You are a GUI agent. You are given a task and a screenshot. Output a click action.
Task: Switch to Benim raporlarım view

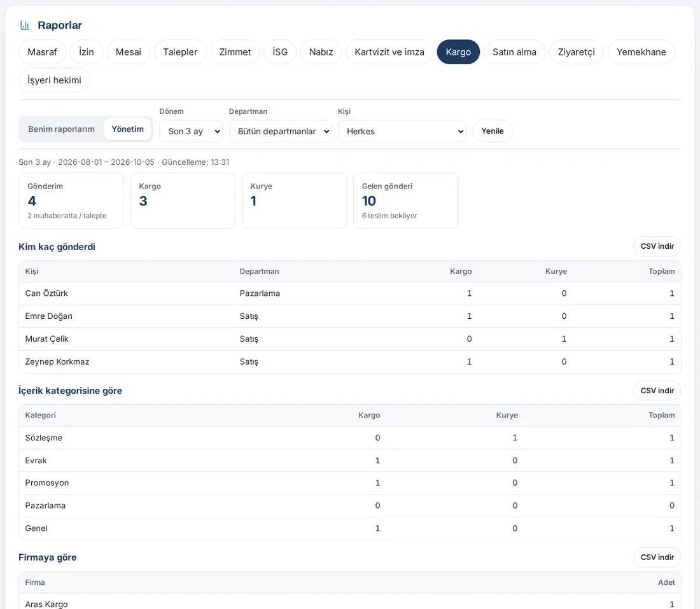point(62,129)
